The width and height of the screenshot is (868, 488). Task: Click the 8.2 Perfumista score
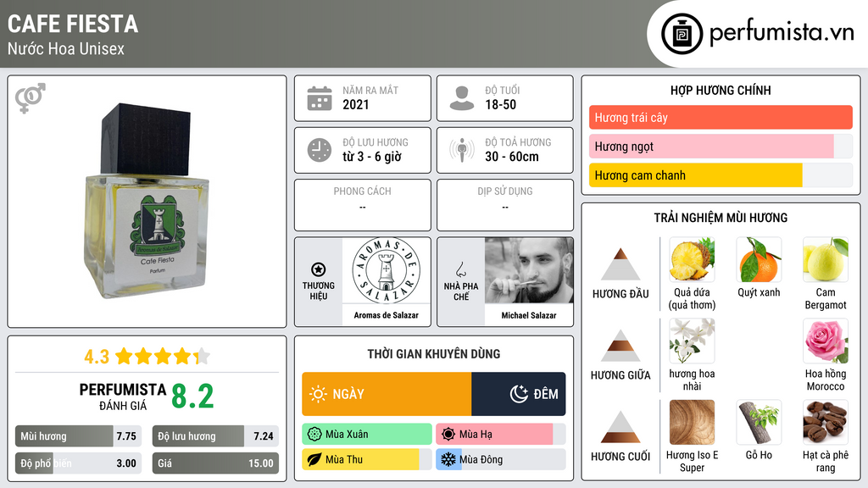coord(192,396)
